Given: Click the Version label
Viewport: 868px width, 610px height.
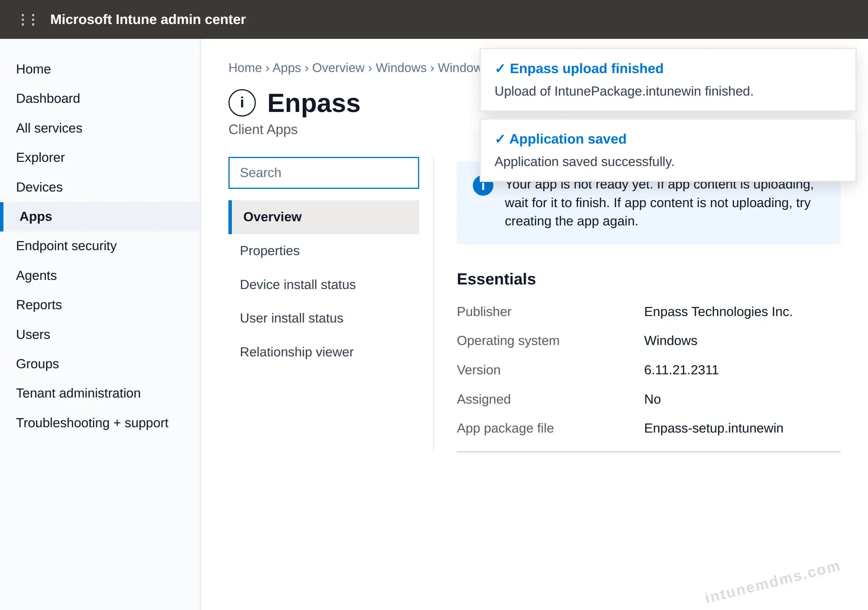Looking at the screenshot, I should point(479,370).
